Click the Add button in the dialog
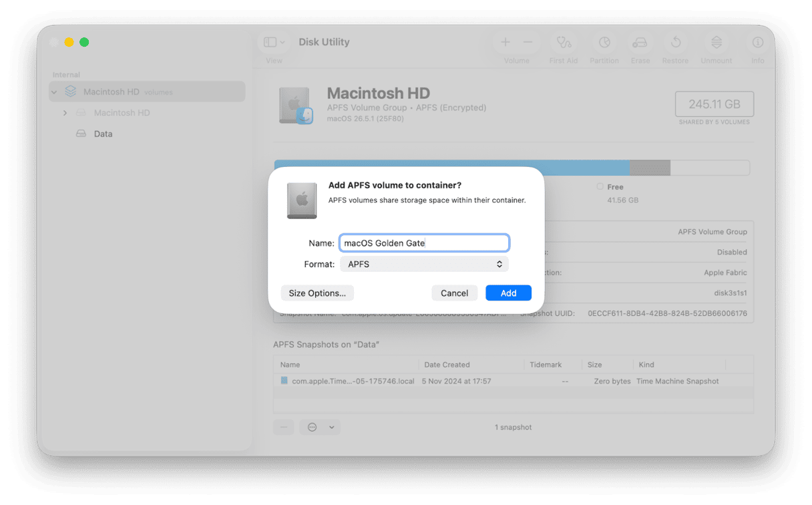 pos(508,293)
